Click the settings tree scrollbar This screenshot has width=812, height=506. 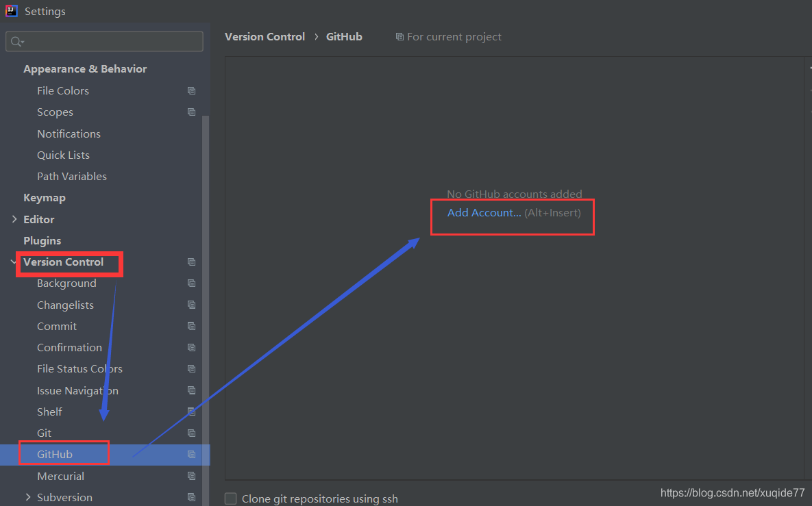[x=206, y=310]
